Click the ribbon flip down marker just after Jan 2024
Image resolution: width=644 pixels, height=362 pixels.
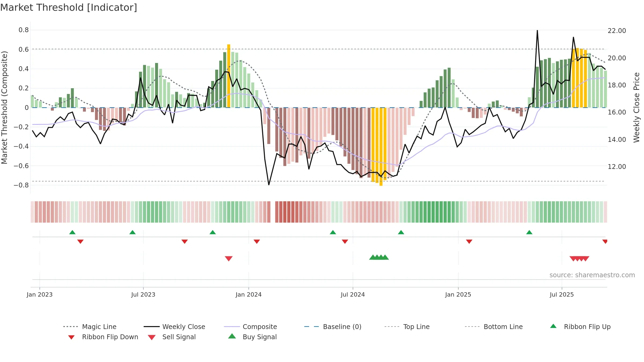pyautogui.click(x=257, y=242)
